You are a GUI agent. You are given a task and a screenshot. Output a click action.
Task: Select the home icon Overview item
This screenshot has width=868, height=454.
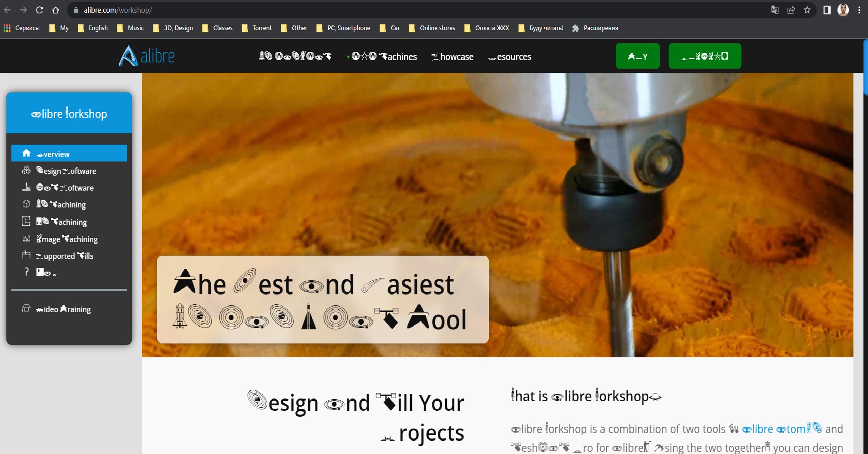coord(69,153)
